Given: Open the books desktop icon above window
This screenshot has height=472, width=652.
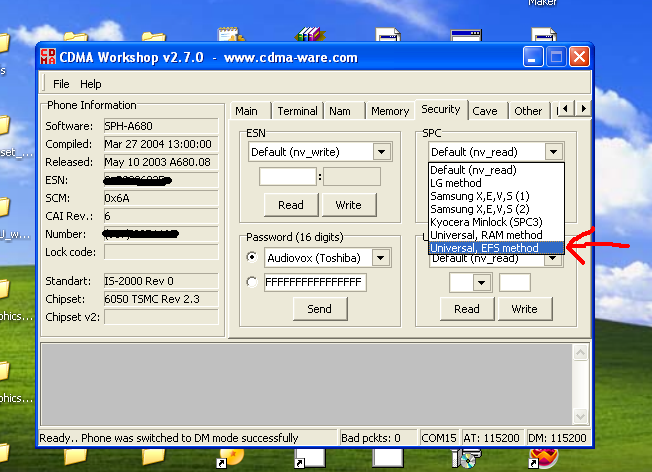Looking at the screenshot, I should click(309, 34).
